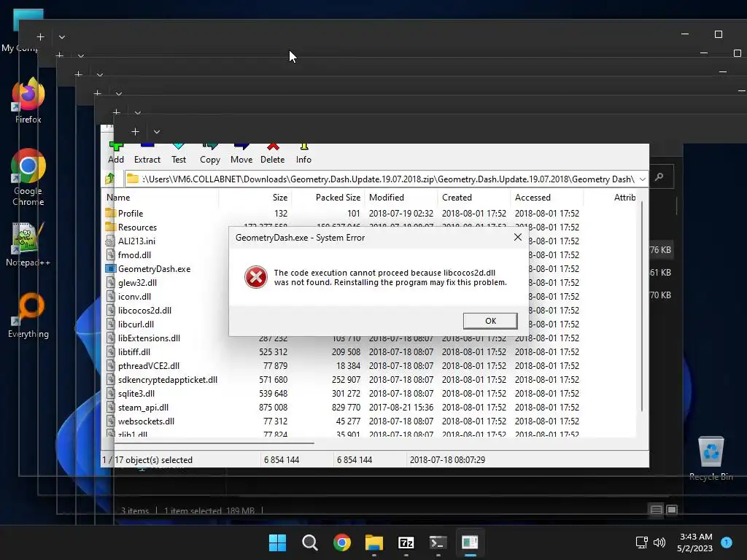Click the Info toolbar button
747x560 pixels.
pos(303,154)
